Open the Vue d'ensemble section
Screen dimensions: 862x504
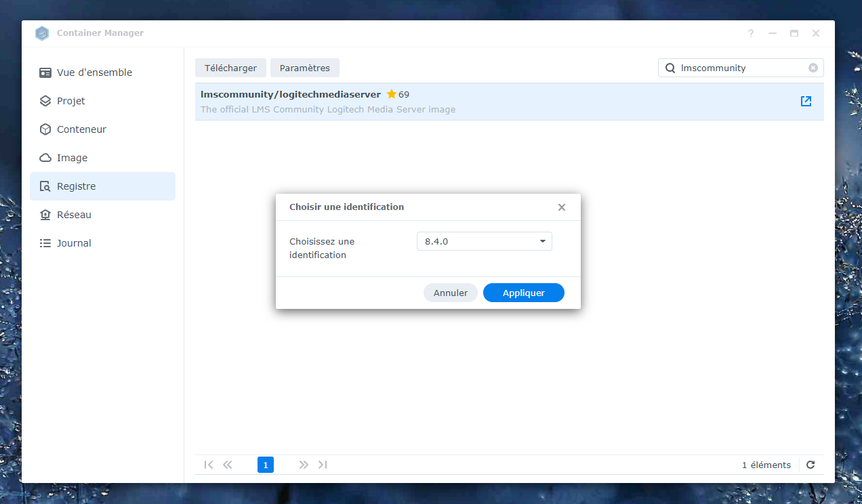click(102, 72)
